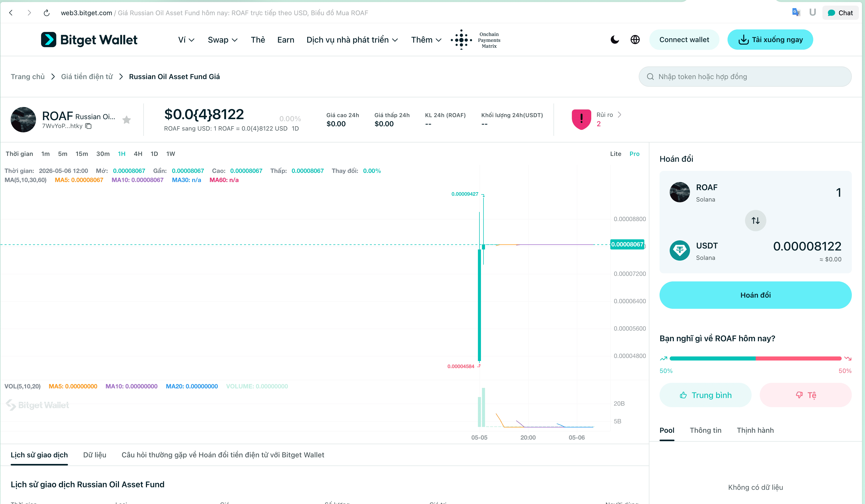
Task: Open the Earn menu item
Action: (286, 40)
